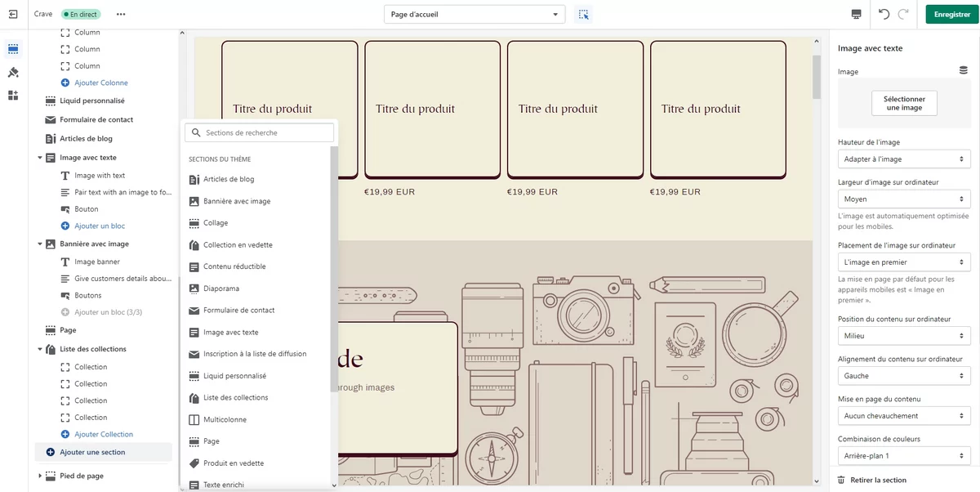Expand the Pied de page group
This screenshot has height=492, width=980.
40,476
